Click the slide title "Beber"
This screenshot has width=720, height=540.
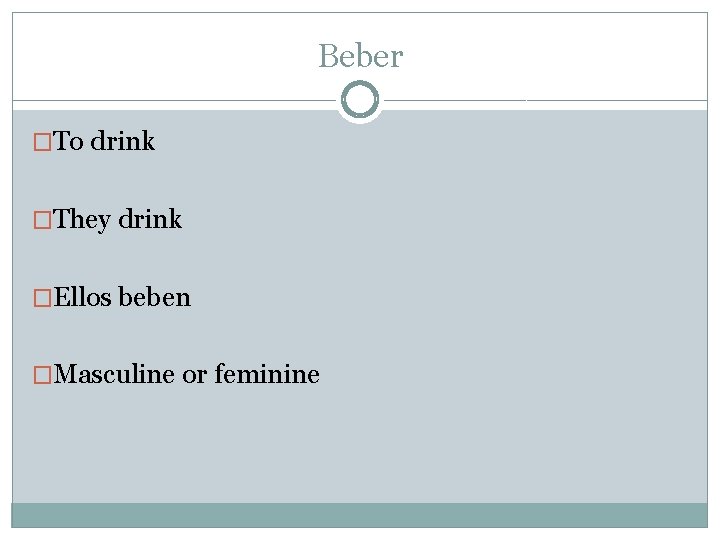360,56
